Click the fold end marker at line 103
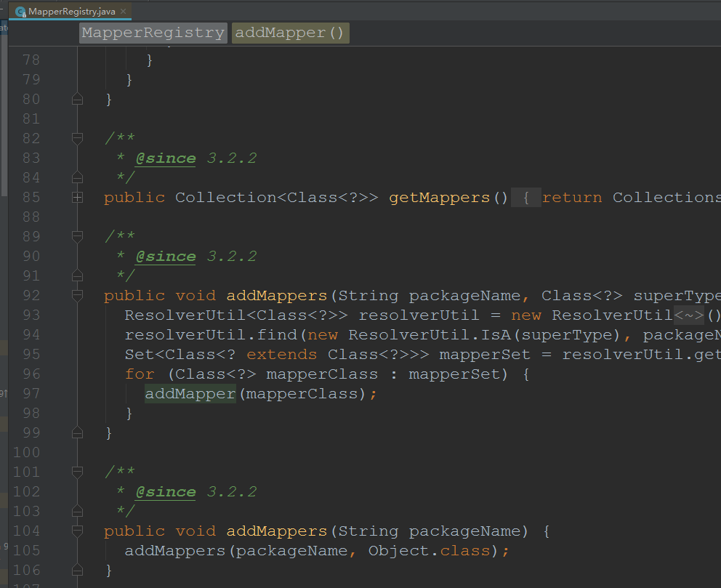721x588 pixels. [77, 511]
